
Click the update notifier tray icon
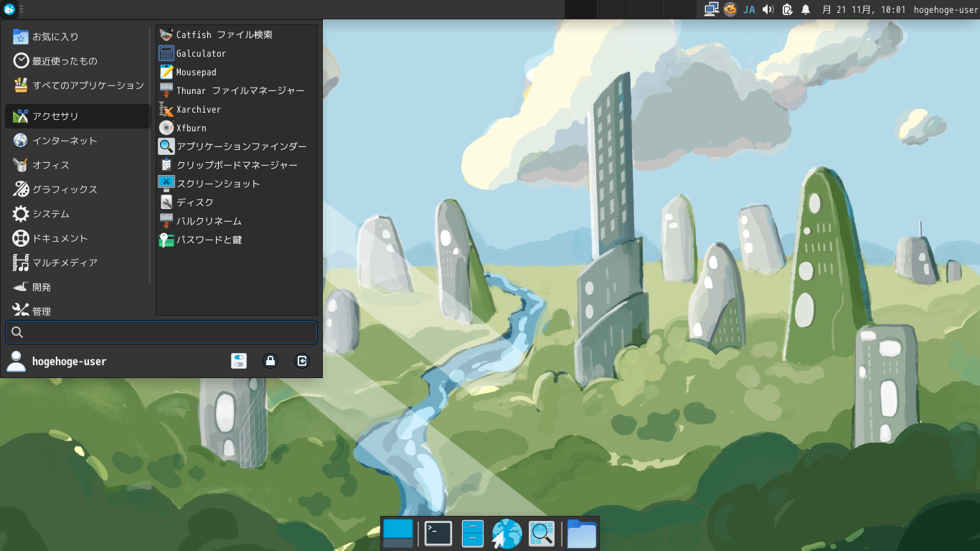point(730,9)
